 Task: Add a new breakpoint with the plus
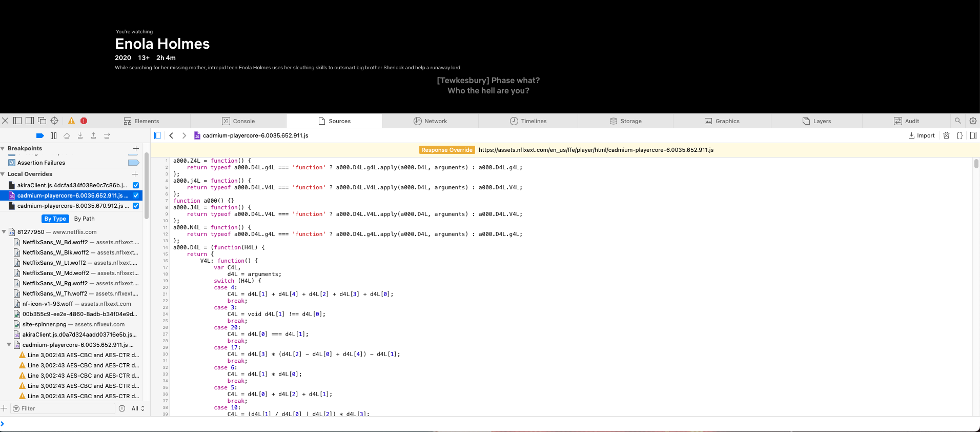click(x=135, y=148)
